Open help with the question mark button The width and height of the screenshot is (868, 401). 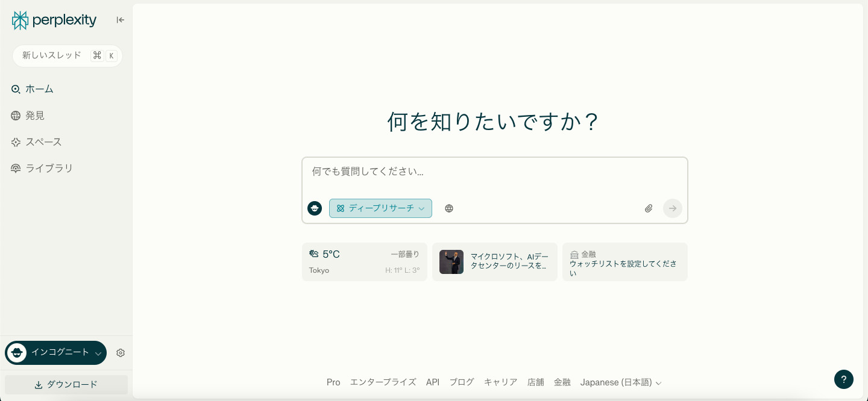844,379
